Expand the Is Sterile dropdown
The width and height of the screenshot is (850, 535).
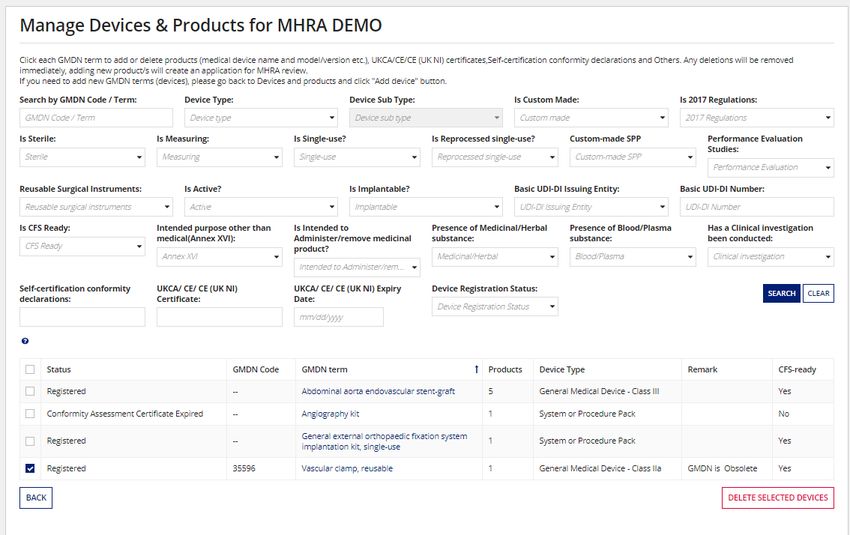[82, 157]
